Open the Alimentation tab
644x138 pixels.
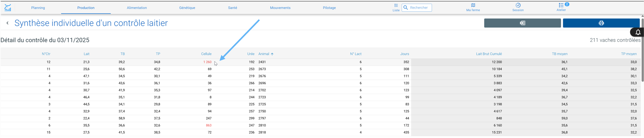pos(137,8)
